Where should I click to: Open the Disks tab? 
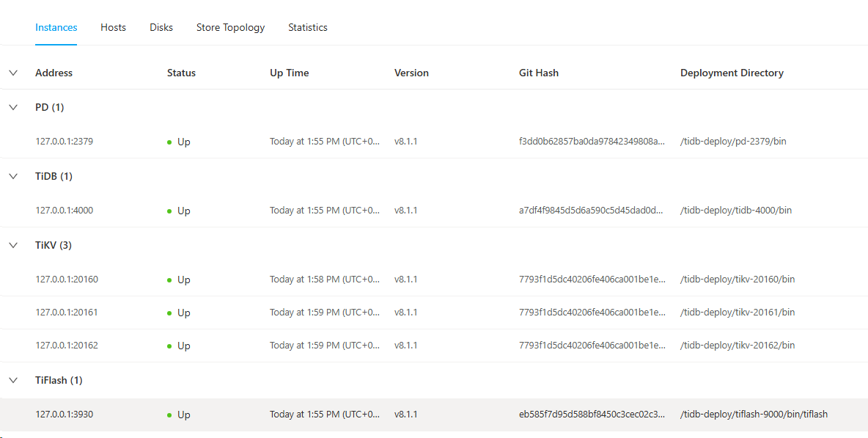tap(161, 27)
